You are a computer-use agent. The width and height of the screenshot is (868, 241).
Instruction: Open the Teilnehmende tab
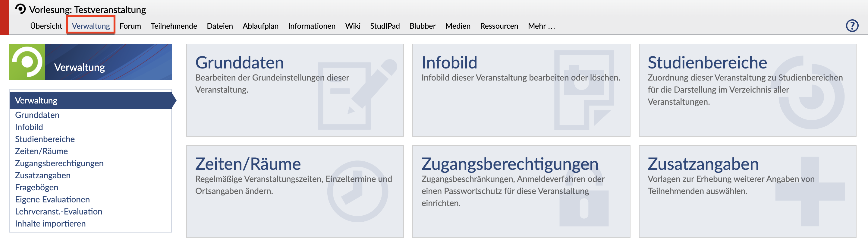pyautogui.click(x=174, y=26)
